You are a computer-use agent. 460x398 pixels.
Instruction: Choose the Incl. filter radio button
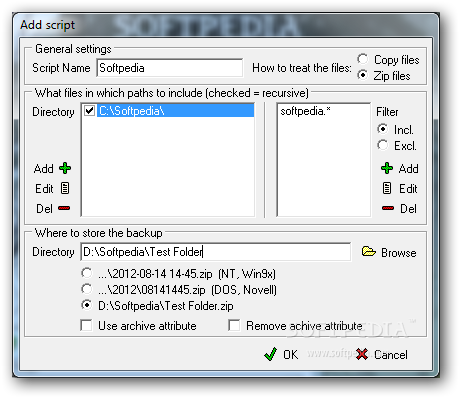click(x=383, y=129)
